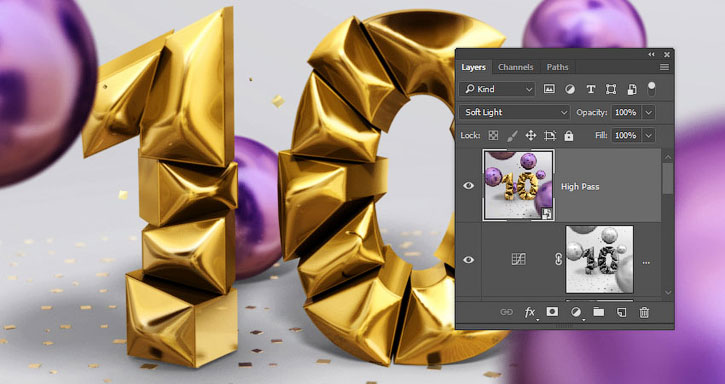Toggle the layer filtering switch
This screenshot has width=725, height=384.
tap(651, 89)
